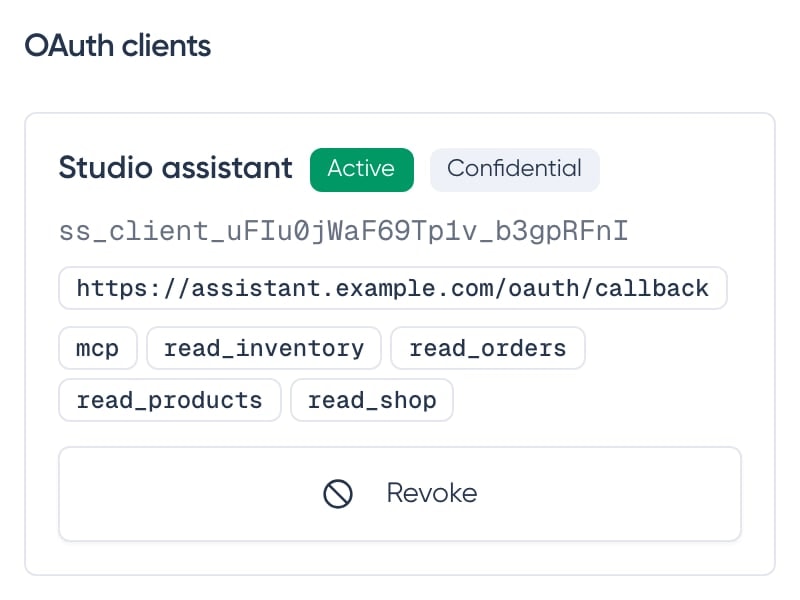Select the ss_client_uFIu0jWaF69Tp1v_b3gpRFnI client ID
The width and height of the screenshot is (800, 600).
343,231
